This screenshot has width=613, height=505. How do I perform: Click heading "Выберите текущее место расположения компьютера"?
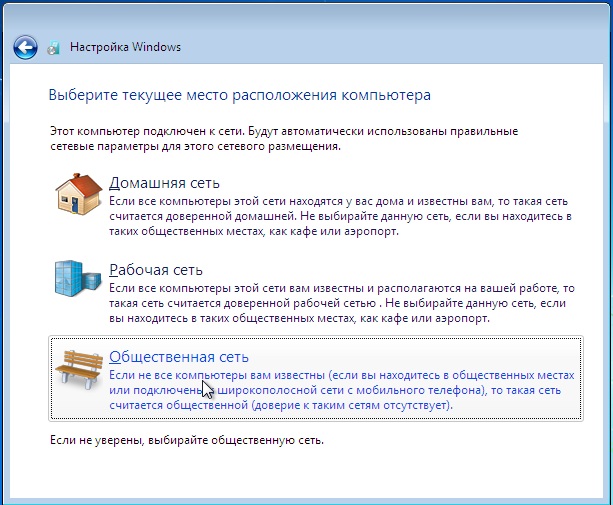point(239,97)
